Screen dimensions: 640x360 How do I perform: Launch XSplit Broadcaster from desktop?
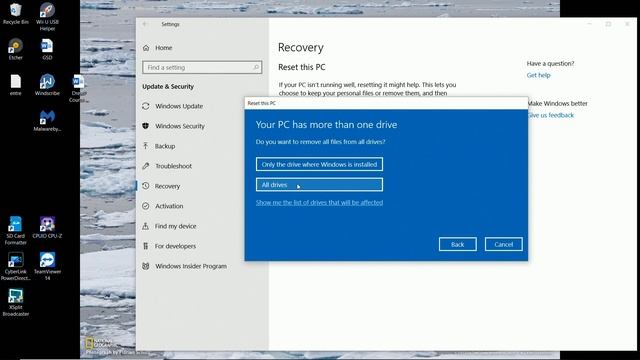pyautogui.click(x=16, y=302)
